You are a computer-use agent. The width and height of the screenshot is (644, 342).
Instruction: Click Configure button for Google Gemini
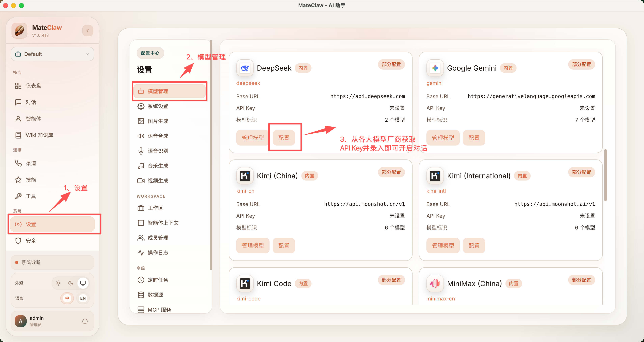tap(473, 138)
